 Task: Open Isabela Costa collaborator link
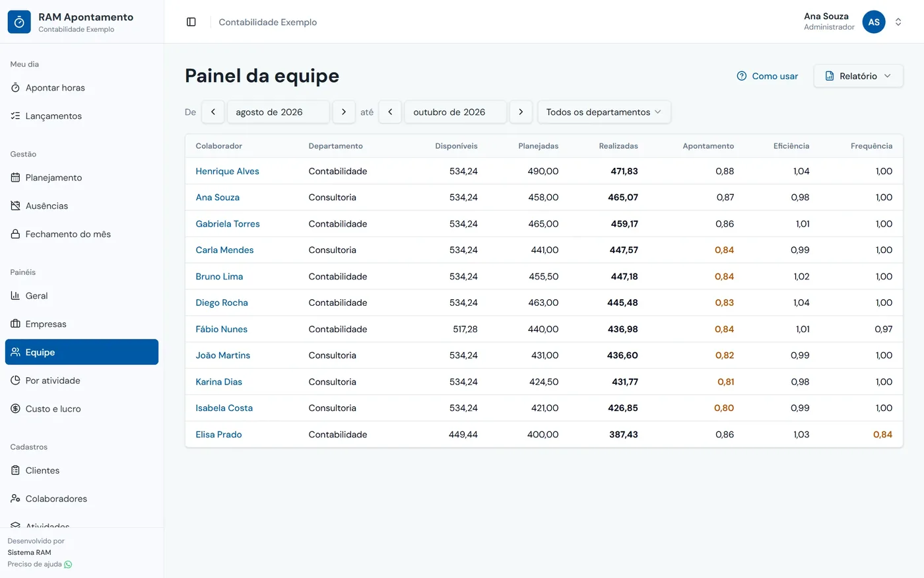coord(224,408)
